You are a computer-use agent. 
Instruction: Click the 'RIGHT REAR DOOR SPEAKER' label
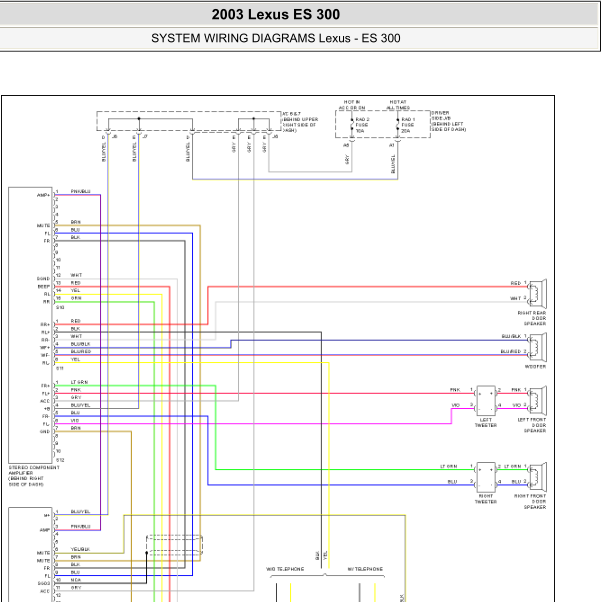point(532,318)
